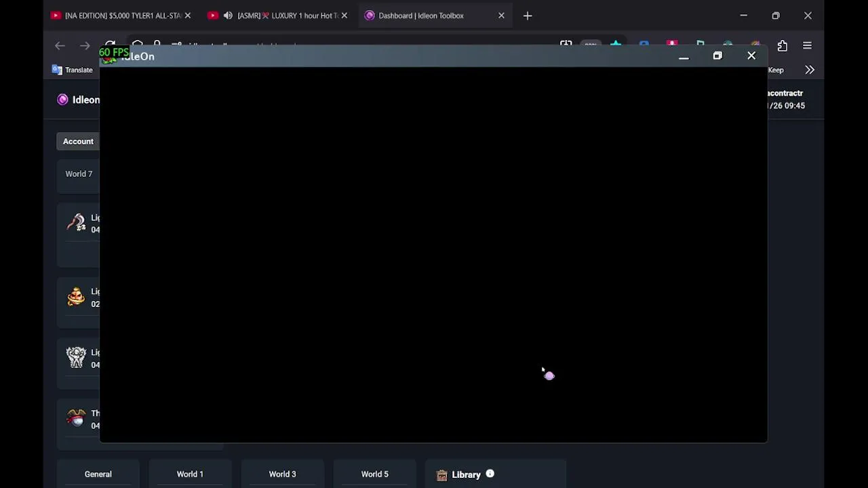Open the Account tab in Toolbox
The width and height of the screenshot is (868, 488).
point(78,141)
